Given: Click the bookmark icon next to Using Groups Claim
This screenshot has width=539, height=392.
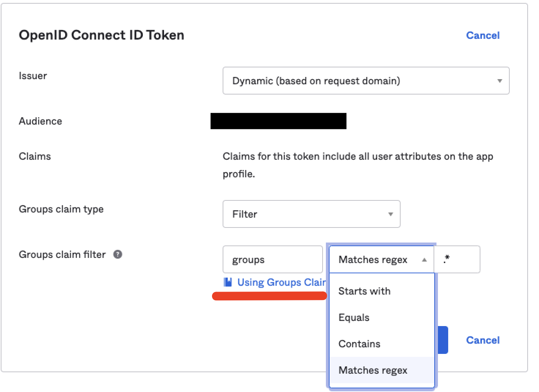Looking at the screenshot, I should tap(228, 282).
